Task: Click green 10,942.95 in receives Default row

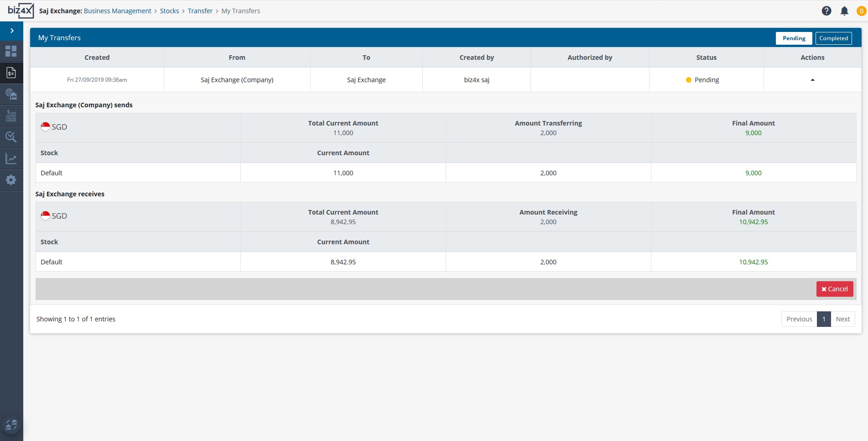Action: [x=754, y=262]
